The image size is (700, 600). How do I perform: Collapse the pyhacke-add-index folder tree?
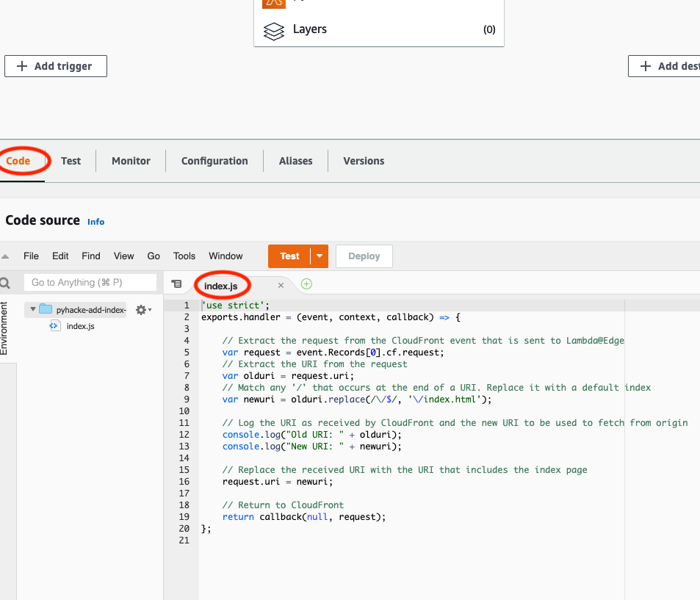point(32,310)
